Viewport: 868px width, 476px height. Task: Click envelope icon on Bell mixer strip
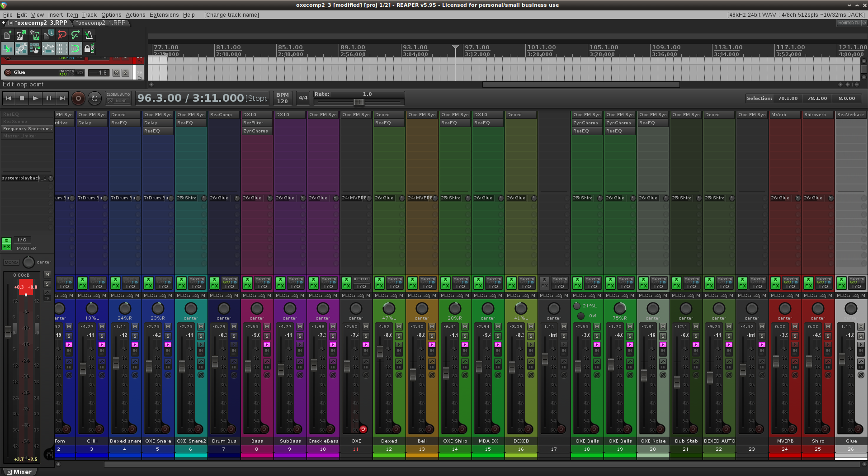pyautogui.click(x=432, y=362)
